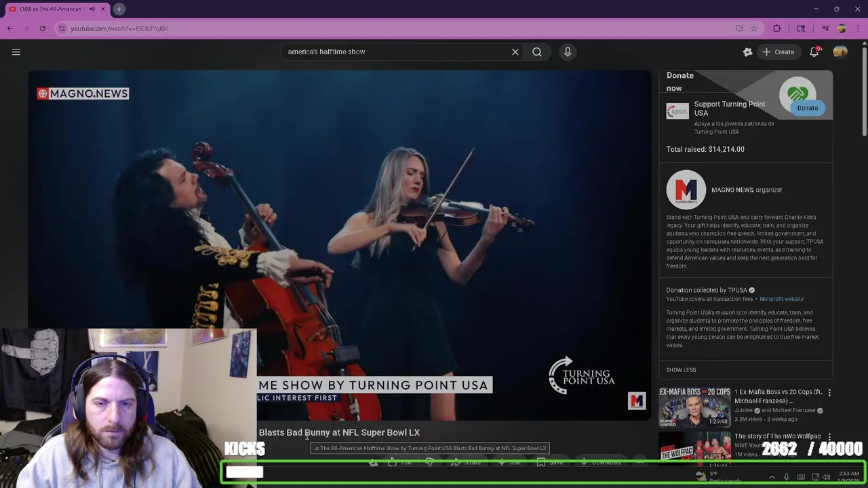Open the Chrome media controls icon
The height and width of the screenshot is (488, 868).
click(825, 28)
